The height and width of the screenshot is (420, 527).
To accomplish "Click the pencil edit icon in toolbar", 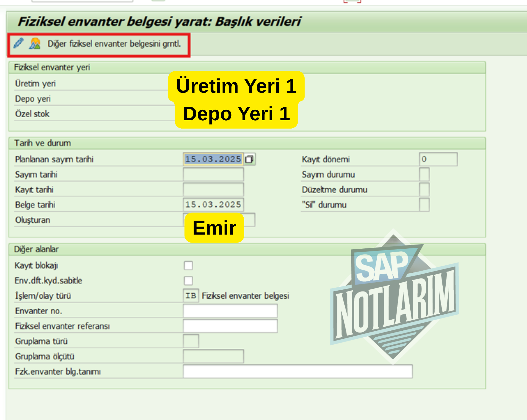I will click(x=18, y=43).
